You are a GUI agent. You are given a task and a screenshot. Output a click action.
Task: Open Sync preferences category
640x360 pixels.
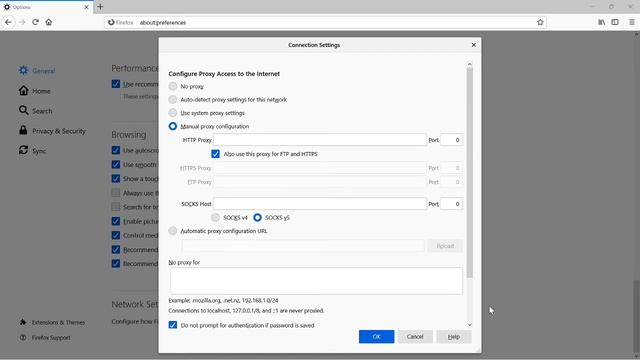[x=32, y=151]
